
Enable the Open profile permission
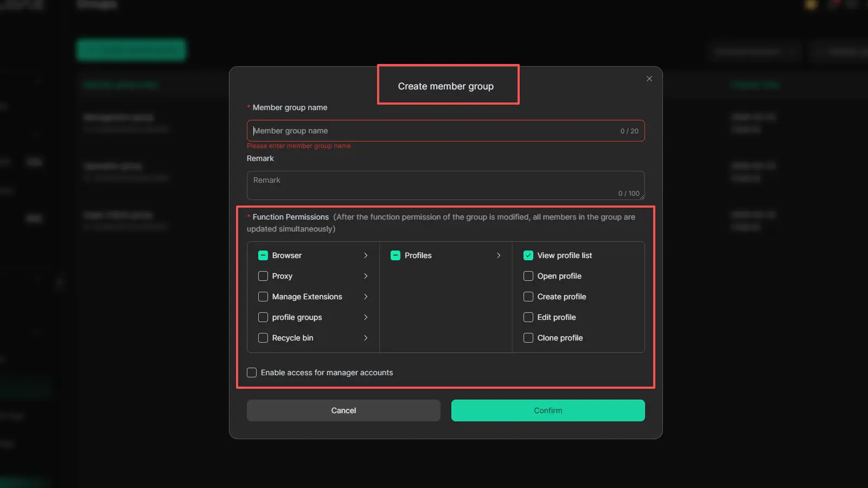tap(528, 276)
